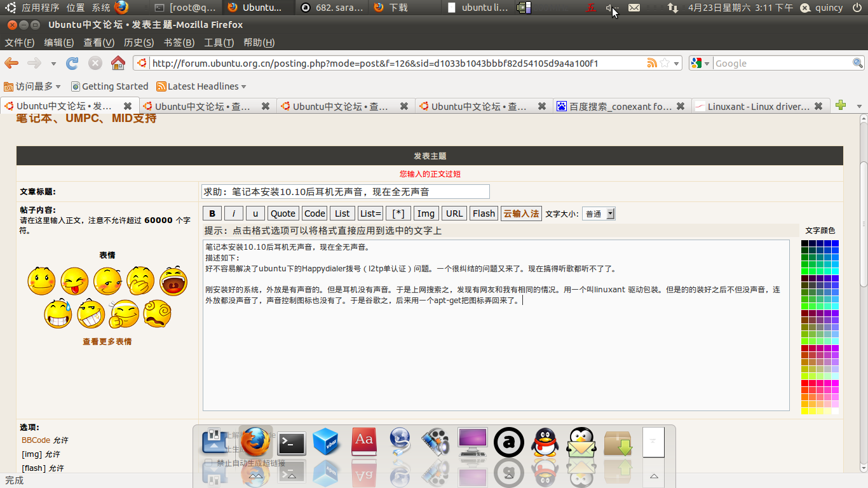Click the RSS feed icon in address bar
This screenshot has width=868, height=488.
click(x=652, y=63)
